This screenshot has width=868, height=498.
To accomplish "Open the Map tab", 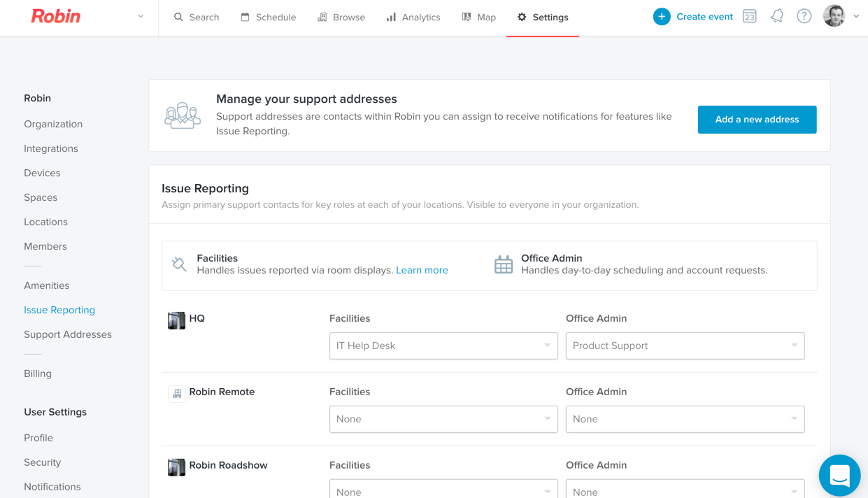I will (479, 17).
